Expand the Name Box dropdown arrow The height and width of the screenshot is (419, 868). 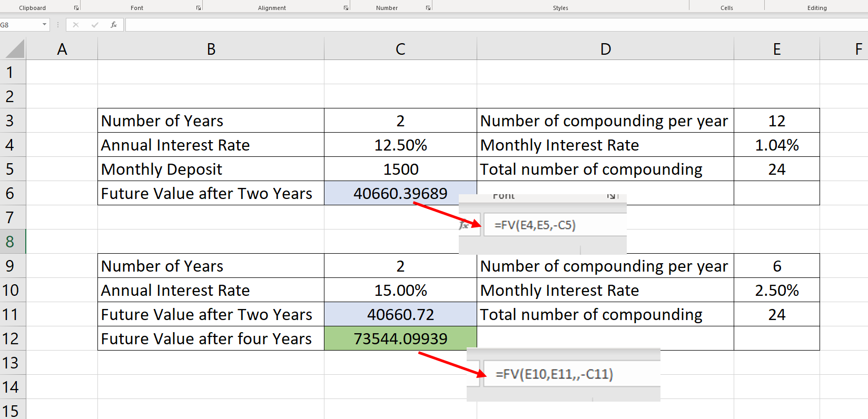click(44, 25)
